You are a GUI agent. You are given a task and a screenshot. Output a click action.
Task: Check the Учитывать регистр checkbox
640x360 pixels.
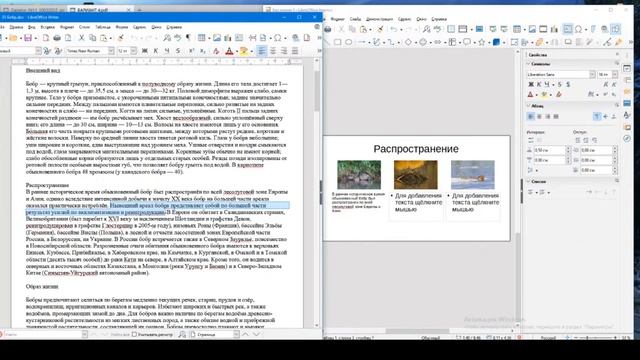tap(134, 335)
